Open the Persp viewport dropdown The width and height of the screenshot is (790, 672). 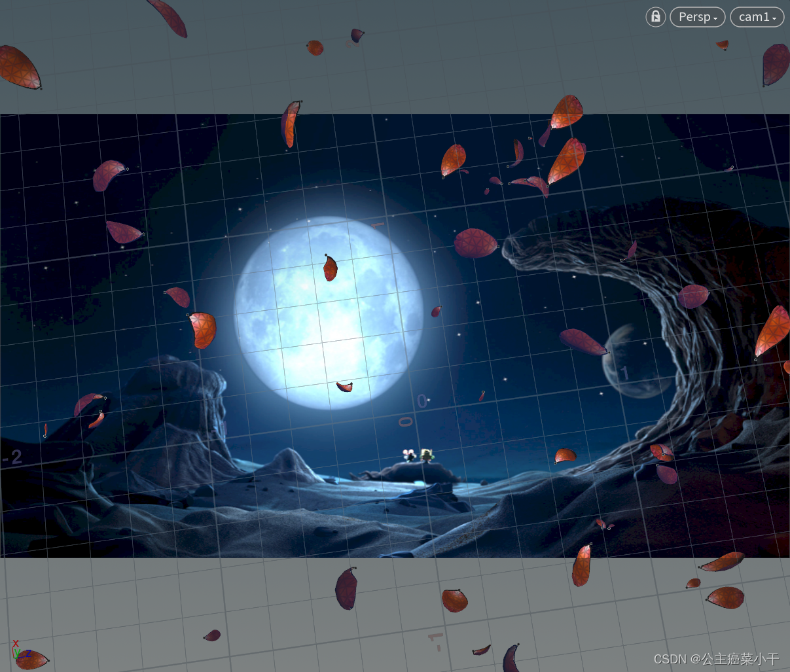(698, 17)
